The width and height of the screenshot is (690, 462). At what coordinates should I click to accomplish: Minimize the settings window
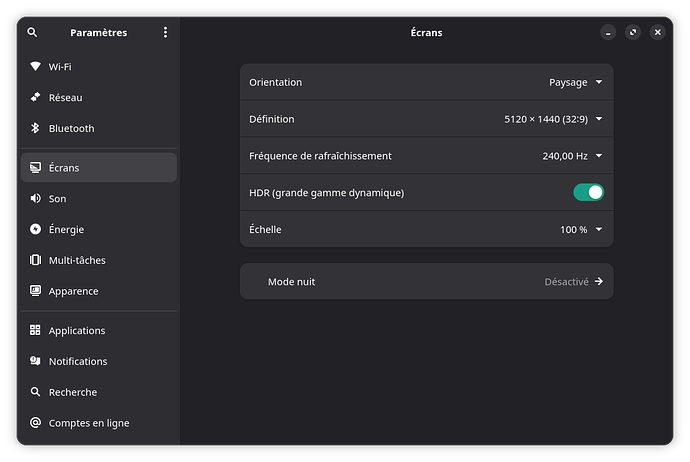click(608, 32)
